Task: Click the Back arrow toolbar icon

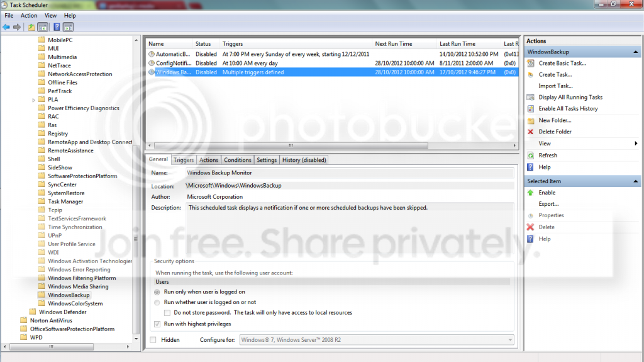Action: click(x=6, y=27)
